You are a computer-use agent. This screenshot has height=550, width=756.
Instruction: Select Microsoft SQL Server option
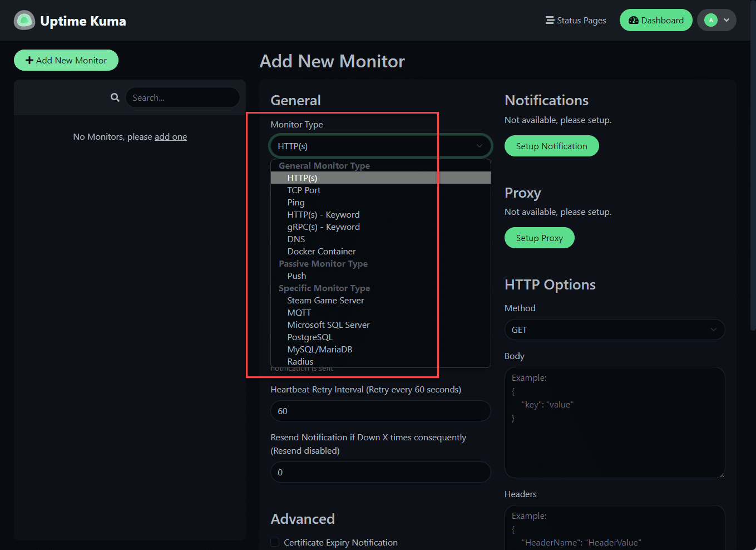point(381,325)
